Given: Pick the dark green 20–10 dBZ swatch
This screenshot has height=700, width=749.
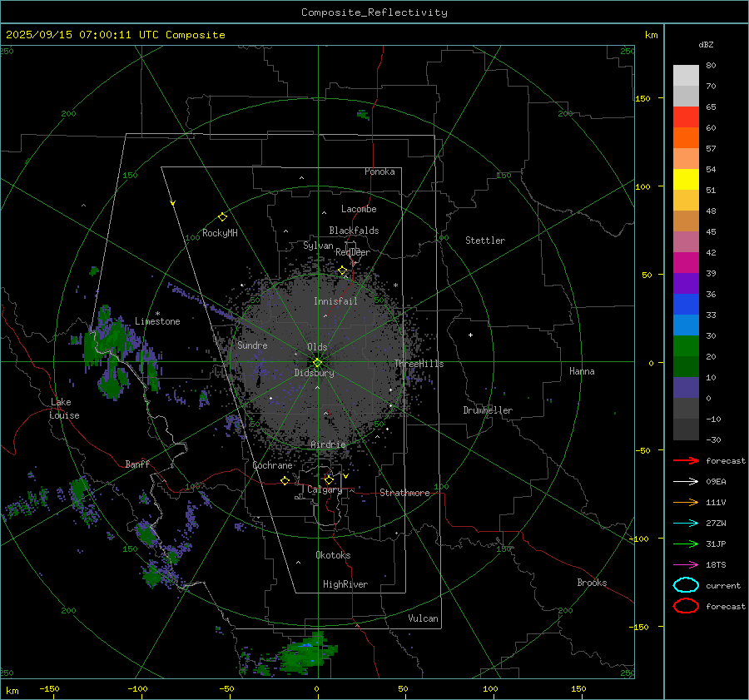Looking at the screenshot, I should click(686, 367).
